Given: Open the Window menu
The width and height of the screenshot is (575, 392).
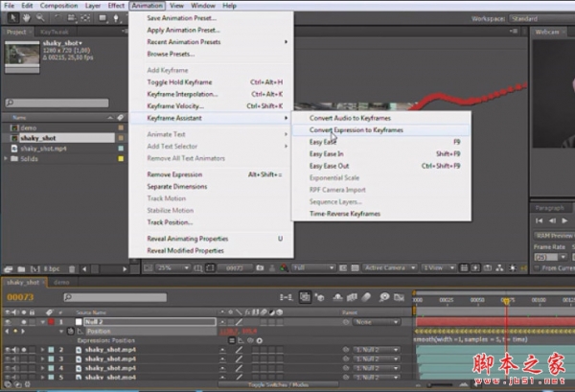Looking at the screenshot, I should point(202,6).
